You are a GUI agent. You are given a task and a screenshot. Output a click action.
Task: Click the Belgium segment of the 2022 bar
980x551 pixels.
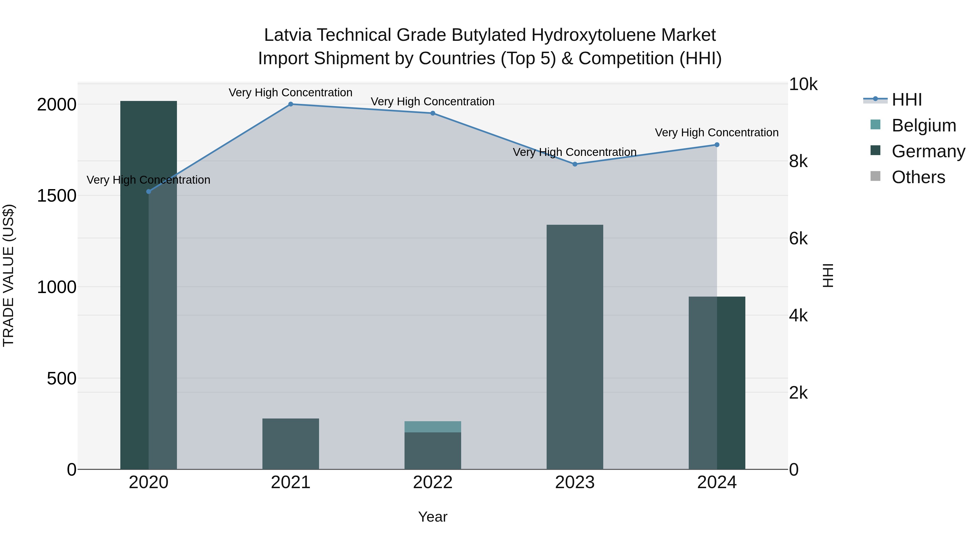tap(433, 427)
